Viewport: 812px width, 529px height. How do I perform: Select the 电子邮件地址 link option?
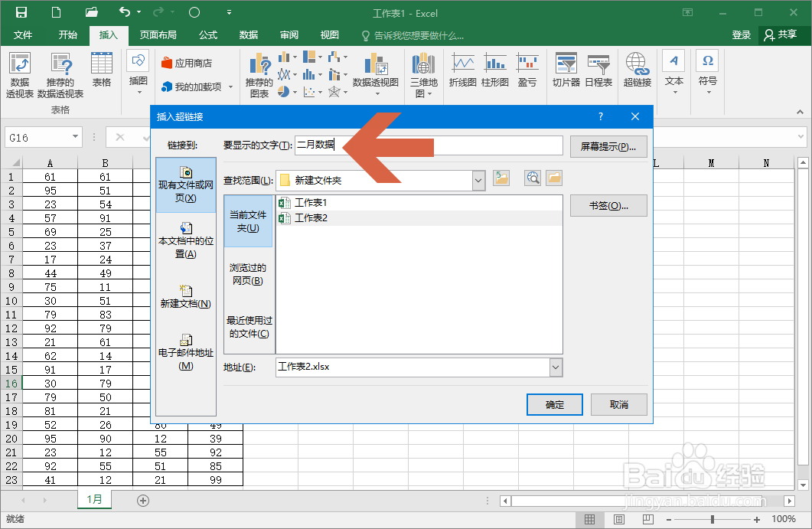tap(186, 348)
